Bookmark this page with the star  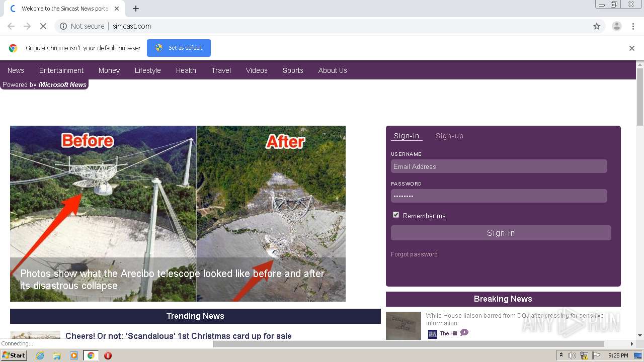pyautogui.click(x=597, y=26)
